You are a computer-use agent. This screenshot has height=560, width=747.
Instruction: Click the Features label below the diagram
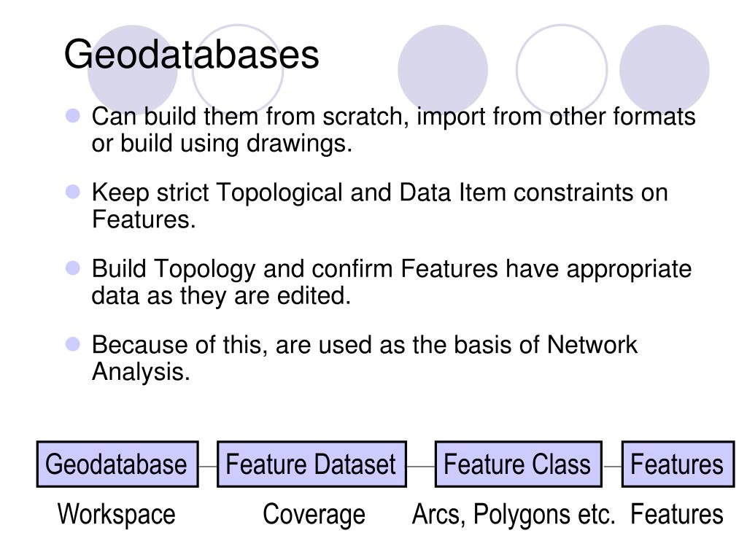tap(676, 514)
